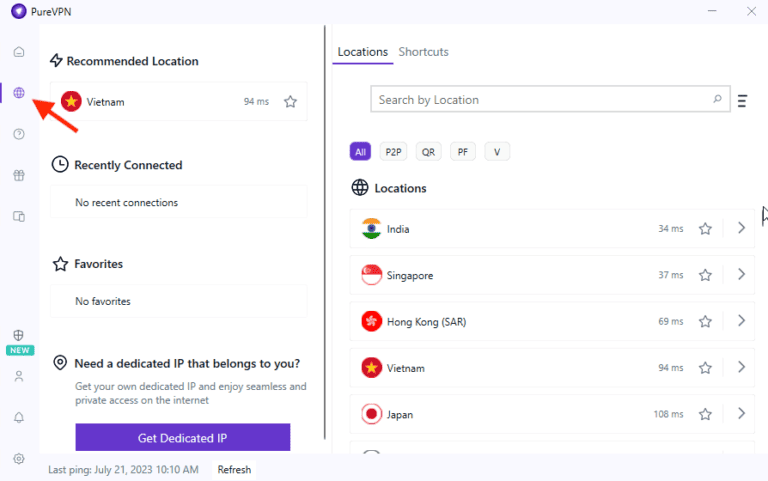
Task: Open the Help question mark icon
Action: pos(19,134)
